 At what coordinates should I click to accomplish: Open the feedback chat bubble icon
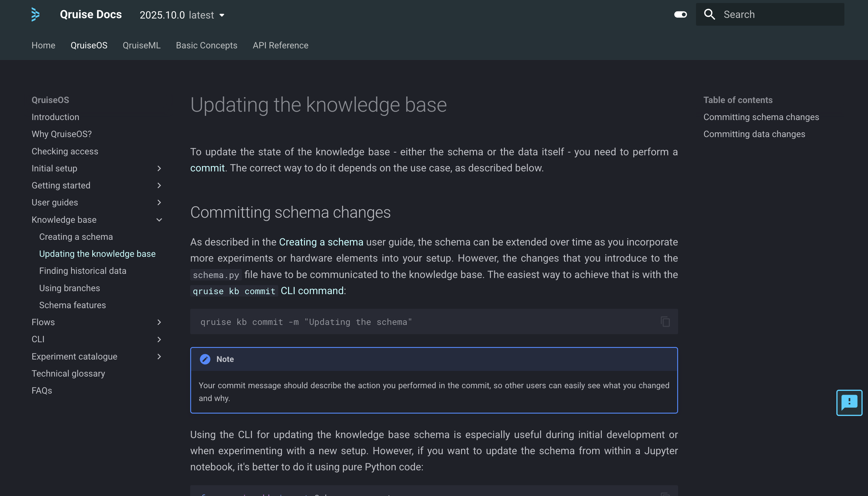pos(849,402)
